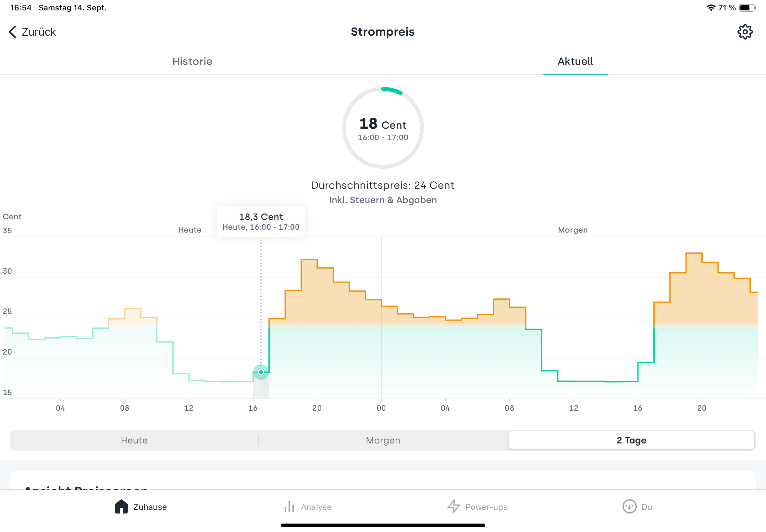Tap the circular 18 Cent price gauge
Image resolution: width=766 pixels, height=532 pixels.
[x=383, y=128]
